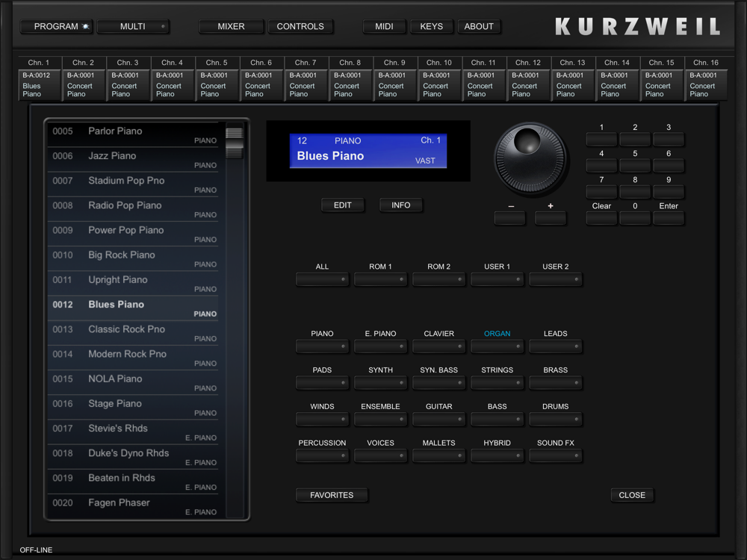
Task: Toggle the ROM 1 bank filter
Action: pos(380,279)
